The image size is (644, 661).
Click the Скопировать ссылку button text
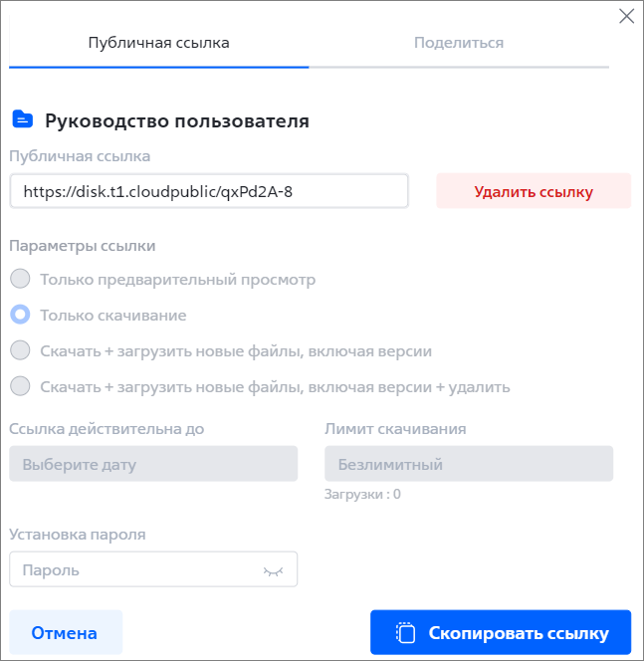click(519, 633)
